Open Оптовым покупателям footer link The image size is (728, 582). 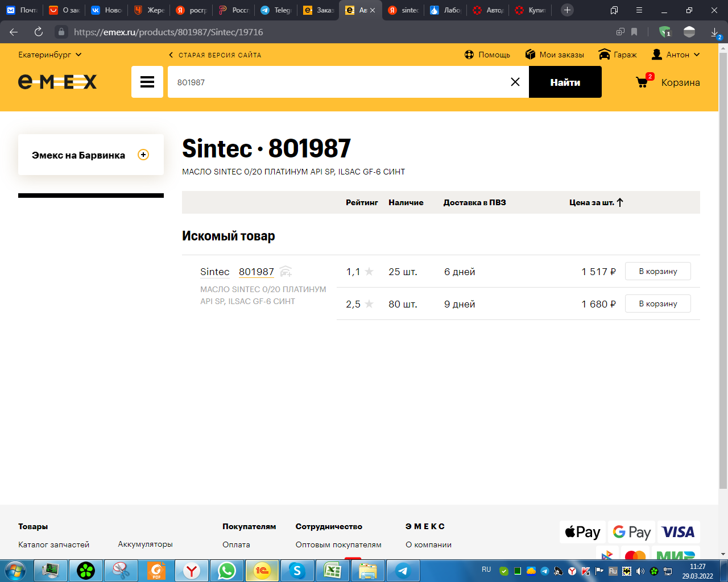point(338,544)
